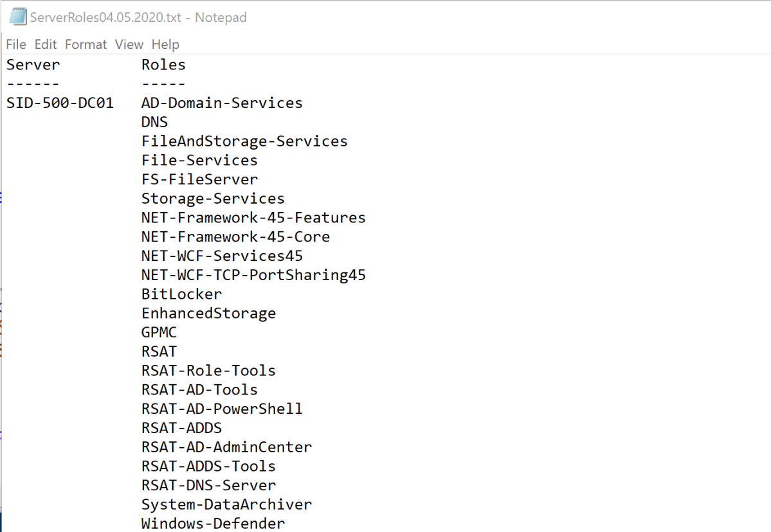Click the BitLocker entry in the text
This screenshot has height=532, width=771.
tap(181, 294)
